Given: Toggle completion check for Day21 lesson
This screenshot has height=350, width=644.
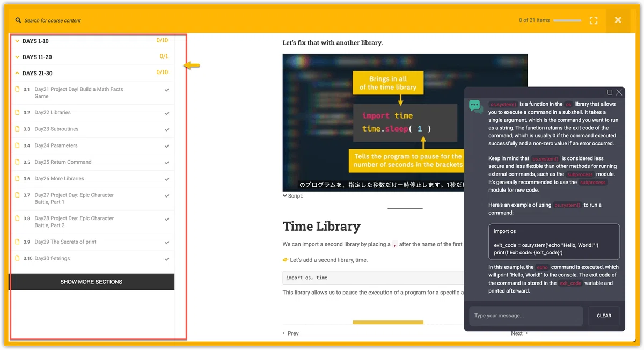Looking at the screenshot, I should tap(167, 90).
